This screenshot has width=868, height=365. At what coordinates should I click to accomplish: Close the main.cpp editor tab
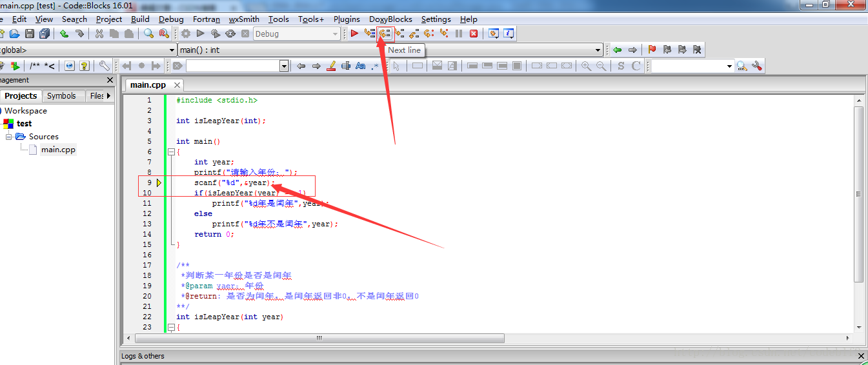pos(176,85)
